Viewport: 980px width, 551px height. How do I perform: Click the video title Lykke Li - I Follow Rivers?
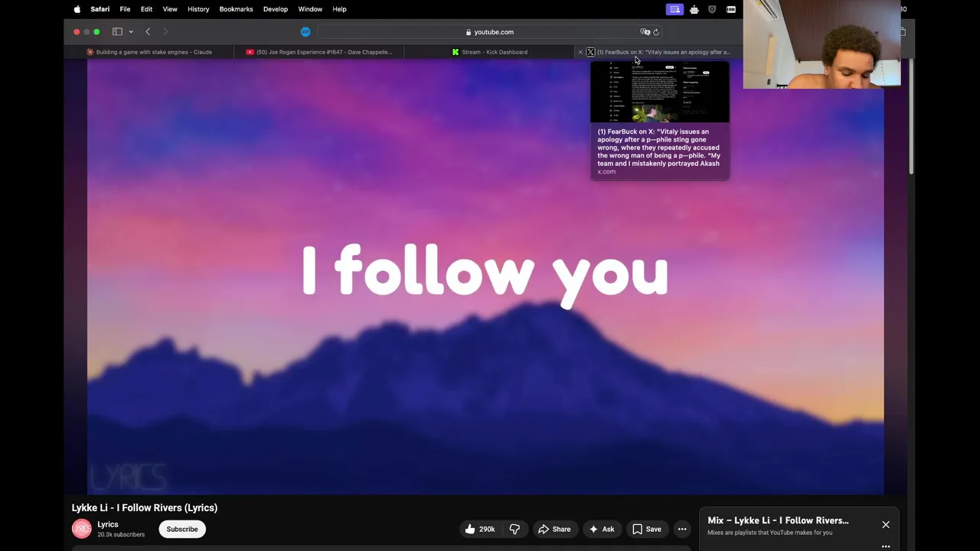145,507
